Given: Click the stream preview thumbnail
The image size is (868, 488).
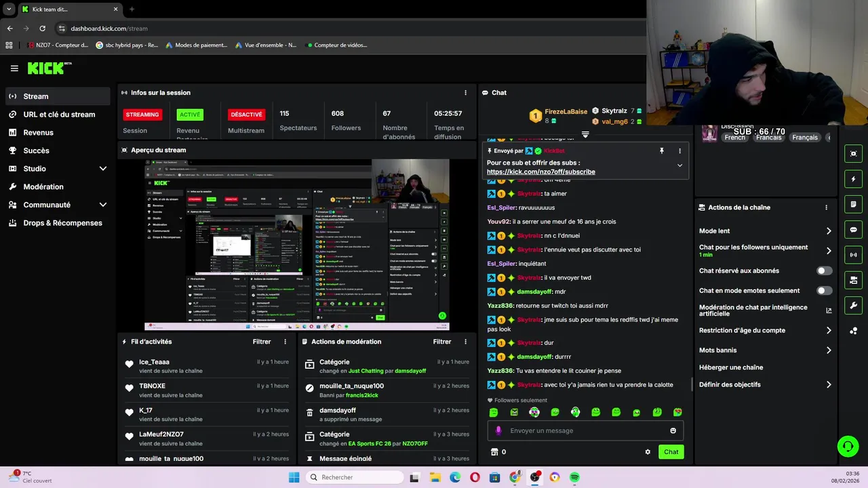Looking at the screenshot, I should click(x=297, y=245).
